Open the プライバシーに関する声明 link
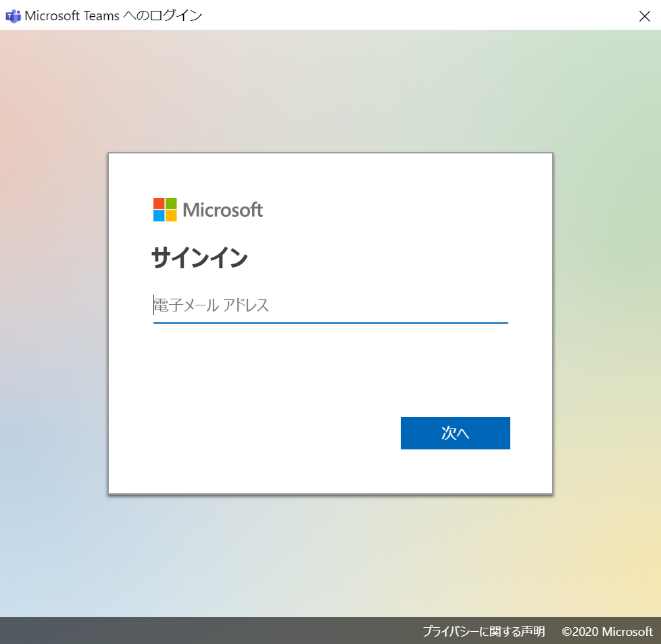Viewport: 661px width, 644px height. click(483, 631)
